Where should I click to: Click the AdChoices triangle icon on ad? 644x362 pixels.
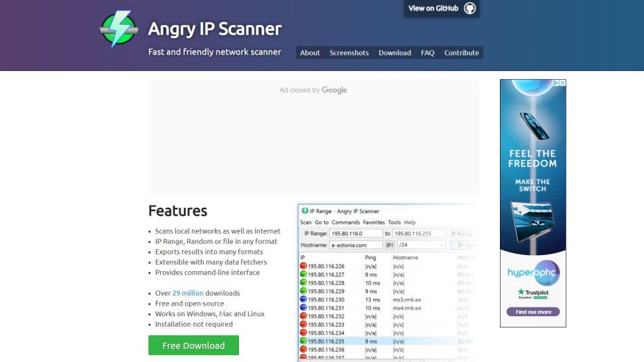556,83
